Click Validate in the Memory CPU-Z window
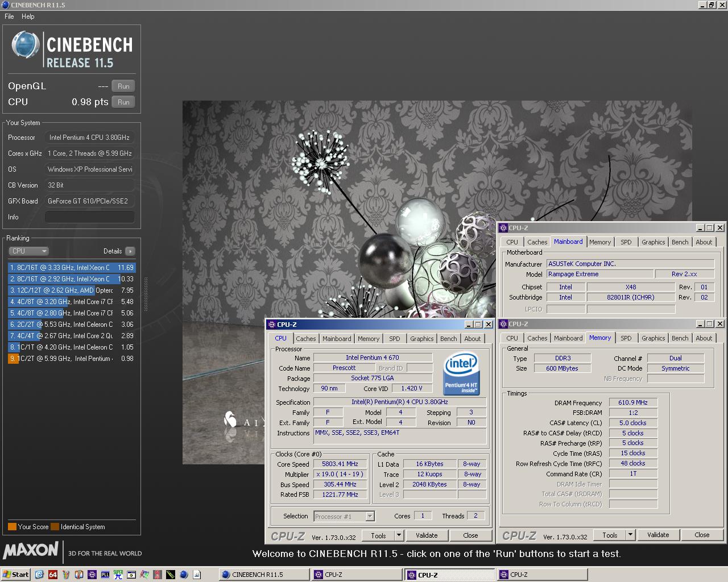This screenshot has height=582, width=728. [658, 535]
